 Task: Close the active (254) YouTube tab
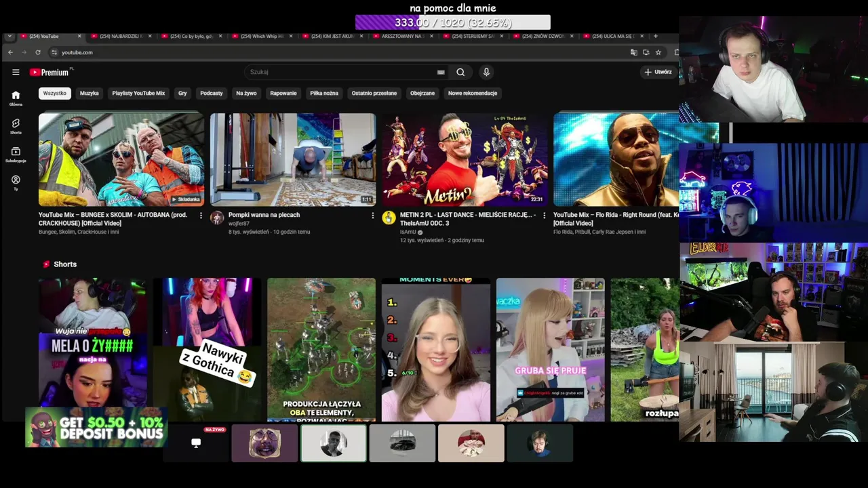click(79, 36)
